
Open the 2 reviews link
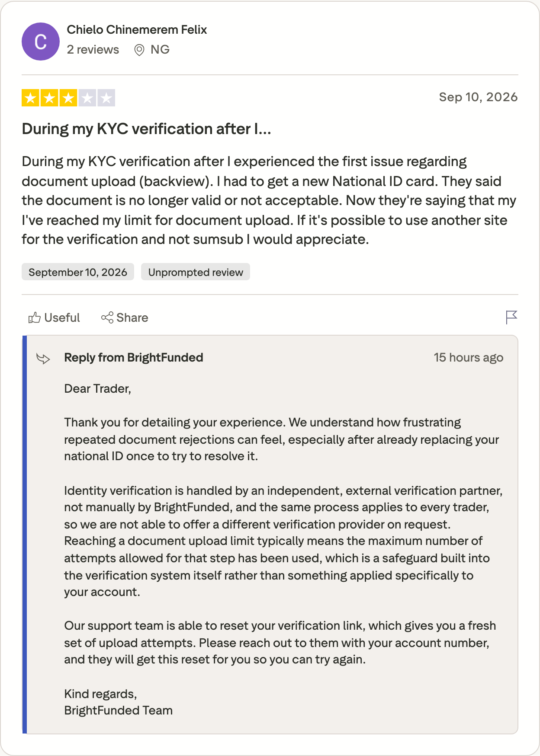[x=93, y=50]
